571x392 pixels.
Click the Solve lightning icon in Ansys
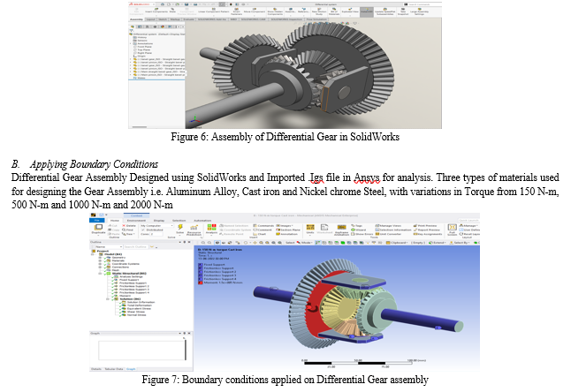click(x=180, y=227)
